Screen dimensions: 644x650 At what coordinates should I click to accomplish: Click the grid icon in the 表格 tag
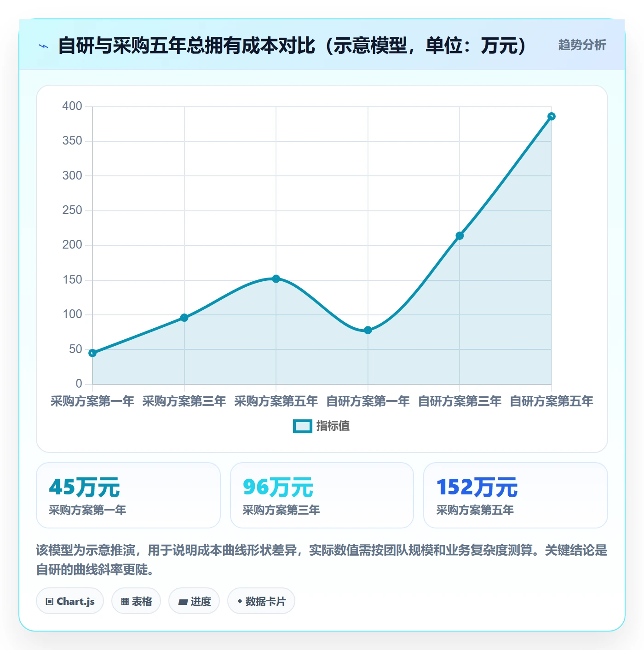[x=125, y=602]
